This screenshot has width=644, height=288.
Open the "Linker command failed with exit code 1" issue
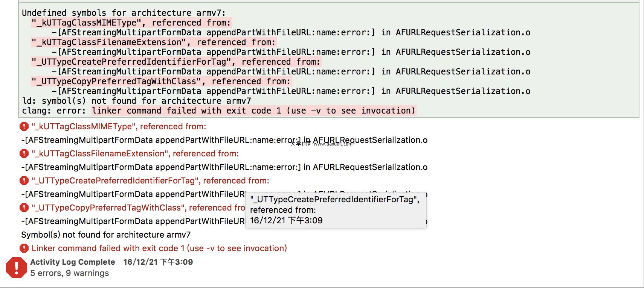tap(159, 249)
